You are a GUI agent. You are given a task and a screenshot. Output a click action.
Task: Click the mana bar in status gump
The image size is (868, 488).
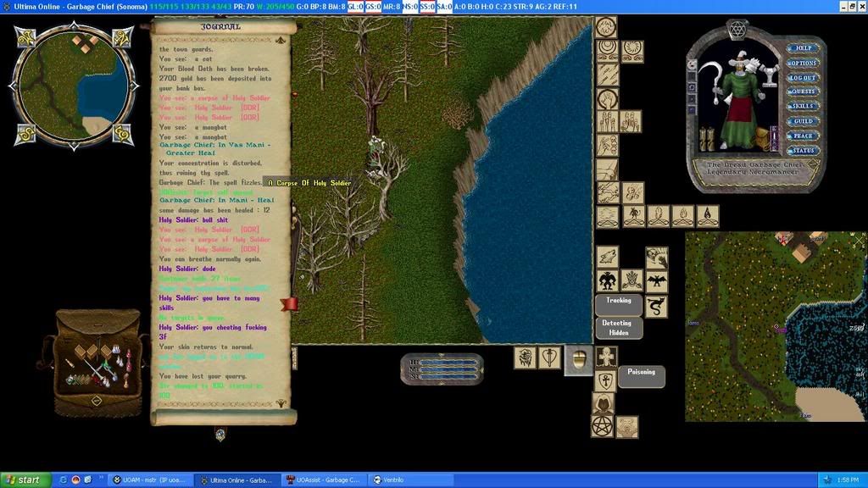(448, 369)
